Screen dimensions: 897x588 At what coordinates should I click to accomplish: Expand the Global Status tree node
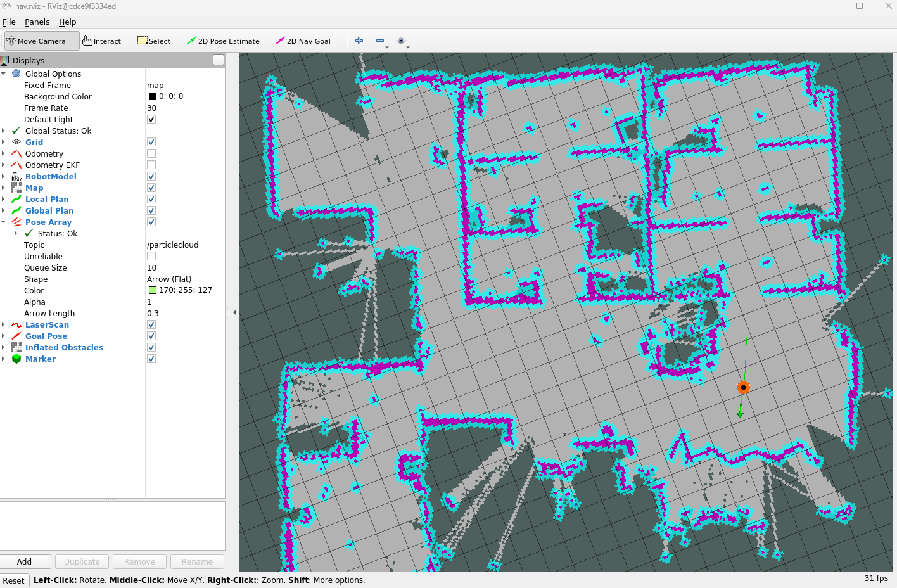click(x=3, y=131)
